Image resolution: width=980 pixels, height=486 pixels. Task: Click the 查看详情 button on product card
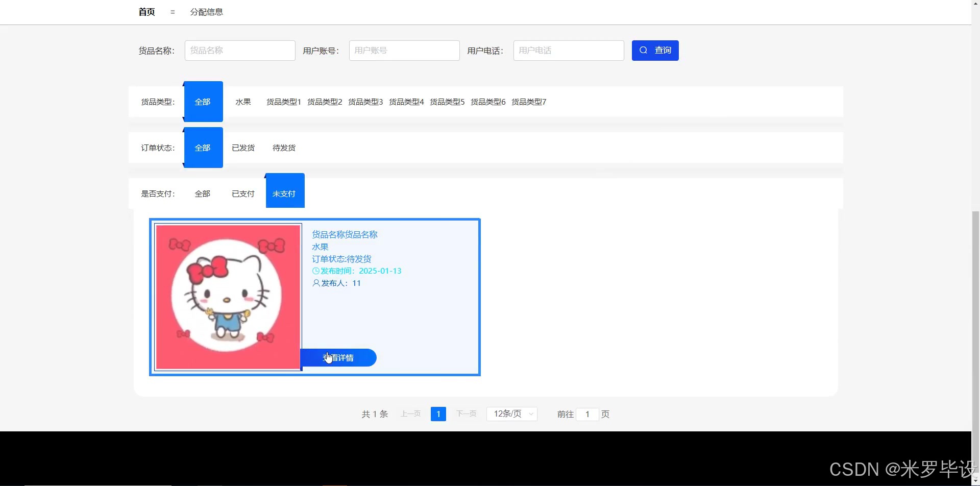tap(339, 358)
